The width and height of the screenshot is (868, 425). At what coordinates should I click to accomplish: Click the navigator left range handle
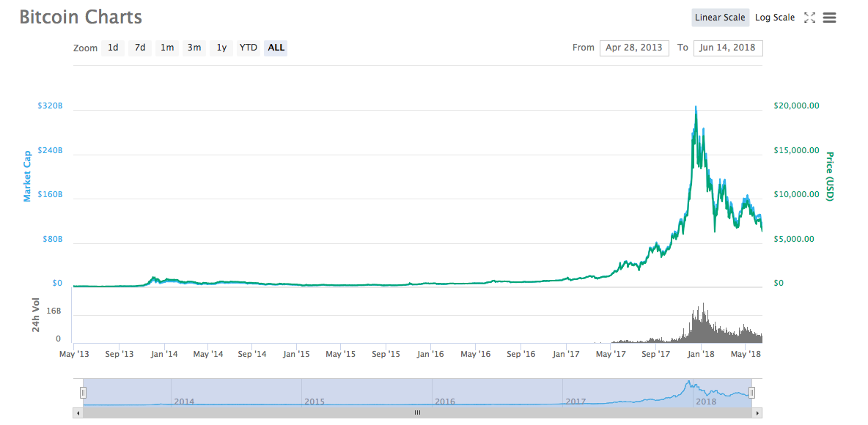[83, 393]
